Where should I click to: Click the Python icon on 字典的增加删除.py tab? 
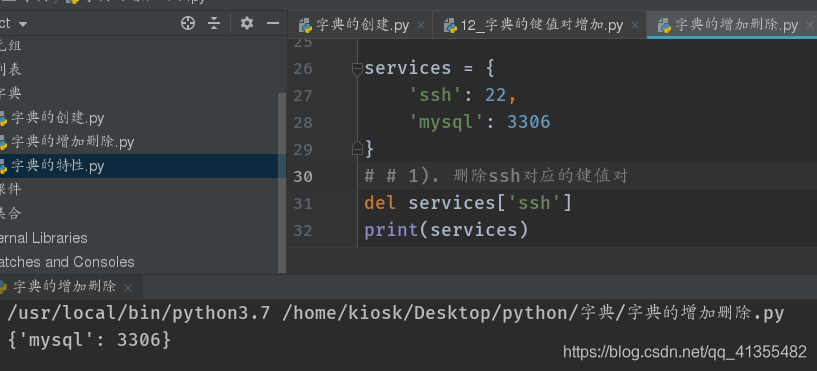click(664, 26)
